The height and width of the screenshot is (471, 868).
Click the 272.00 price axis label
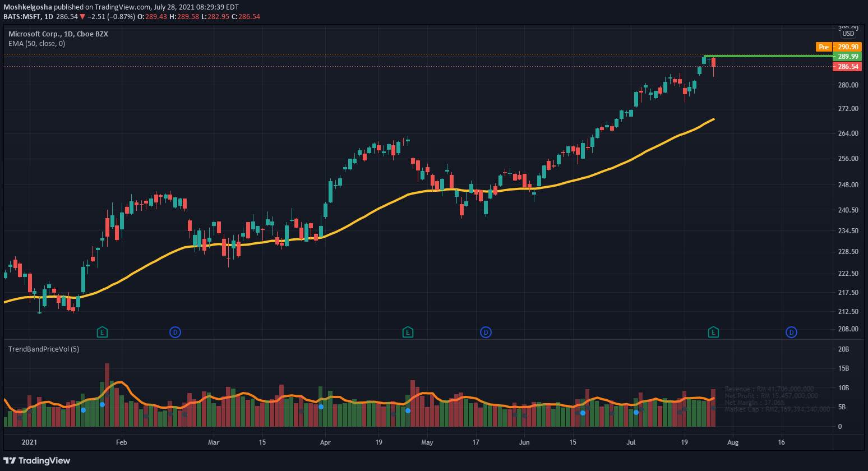(x=848, y=109)
